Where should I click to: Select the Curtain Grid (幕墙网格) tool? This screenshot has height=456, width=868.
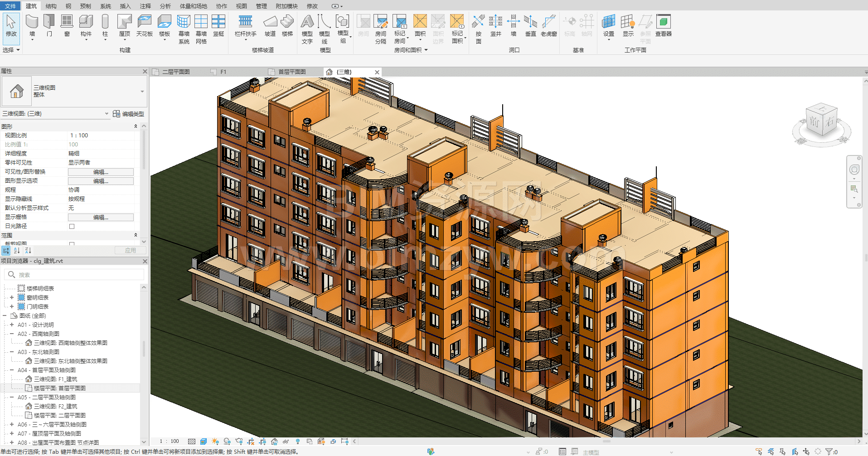(x=201, y=29)
